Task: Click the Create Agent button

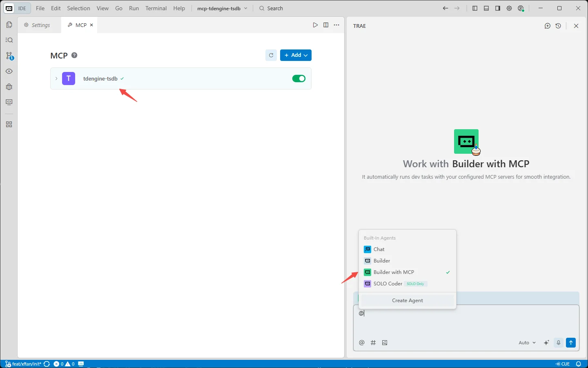Action: (x=407, y=301)
